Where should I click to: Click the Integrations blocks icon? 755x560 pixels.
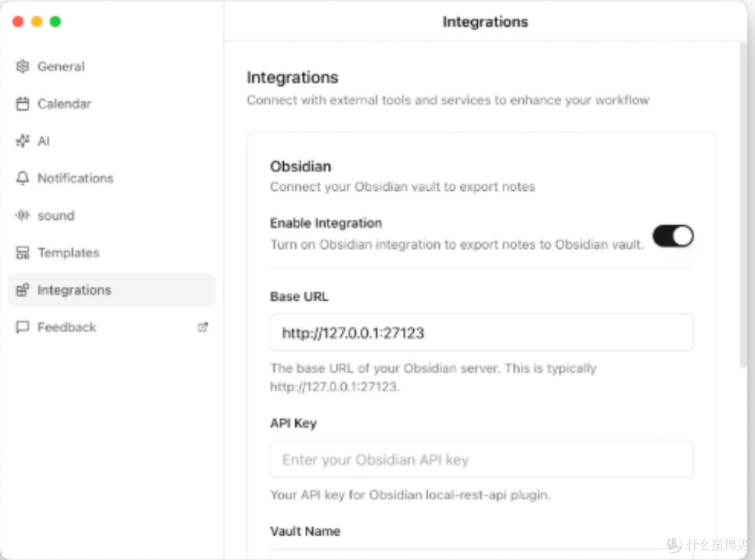[22, 290]
